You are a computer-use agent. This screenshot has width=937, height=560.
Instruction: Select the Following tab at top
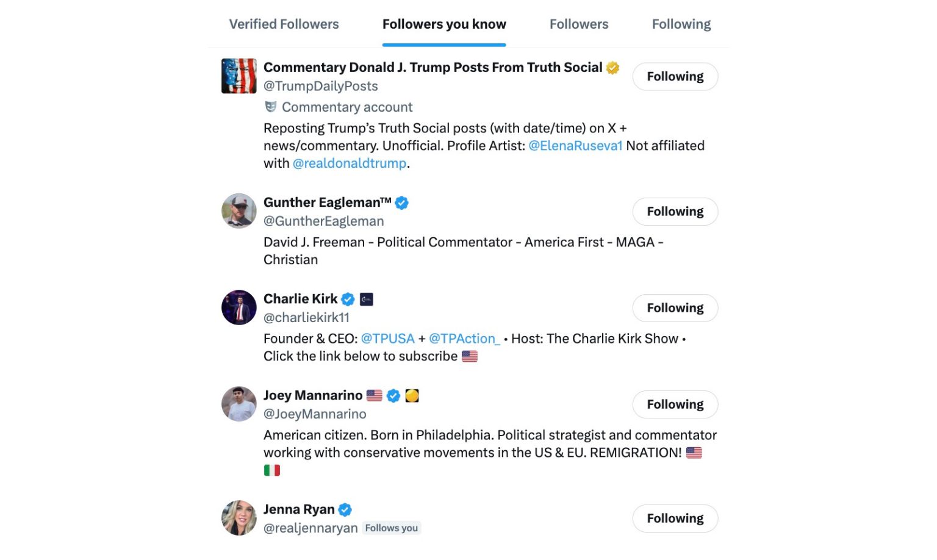click(681, 24)
